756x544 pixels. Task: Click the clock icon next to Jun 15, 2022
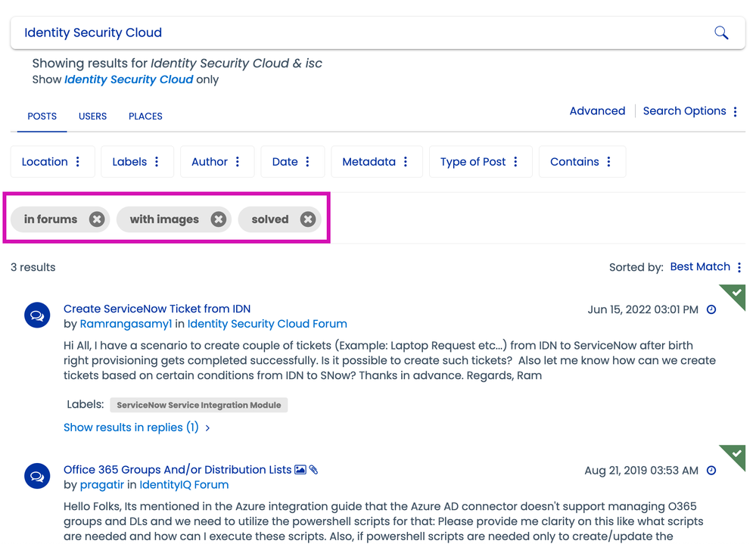[x=711, y=309]
